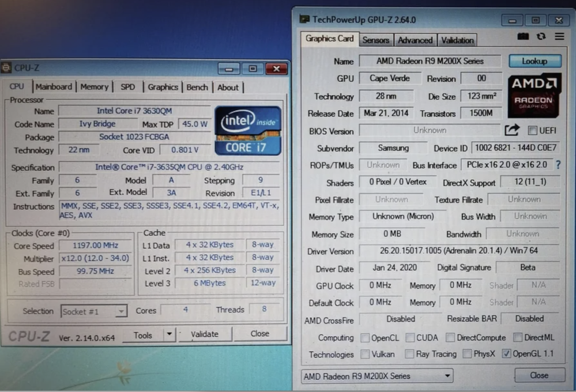Viewport: 576px width, 392px height.
Task: Open the About tab in CPU-Z
Action: point(228,87)
